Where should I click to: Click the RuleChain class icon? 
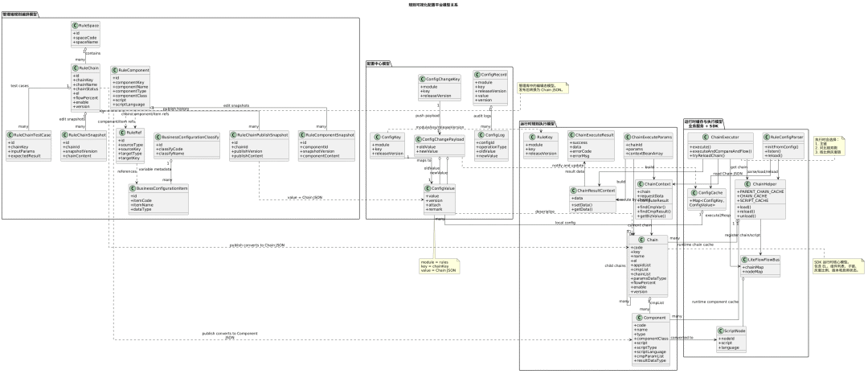(x=76, y=68)
